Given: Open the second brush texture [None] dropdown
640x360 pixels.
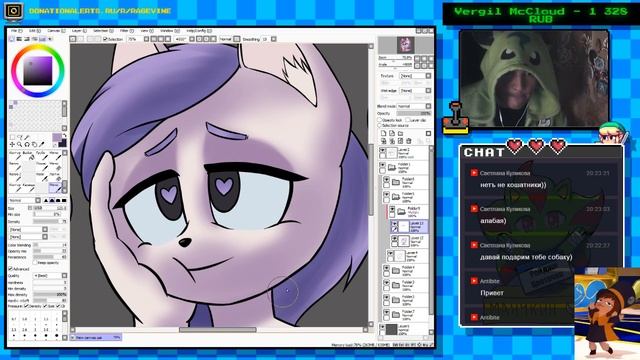Looking at the screenshot, I should coord(28,237).
